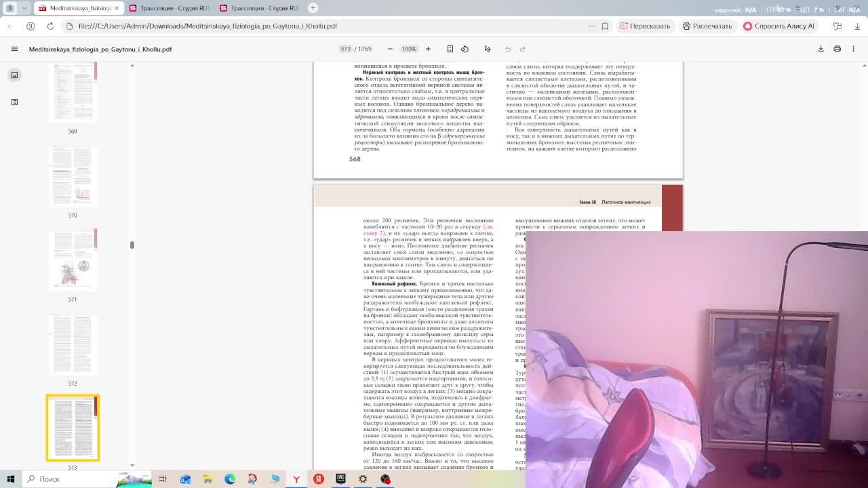Open the tab counter button showing 3

[x=9, y=8]
